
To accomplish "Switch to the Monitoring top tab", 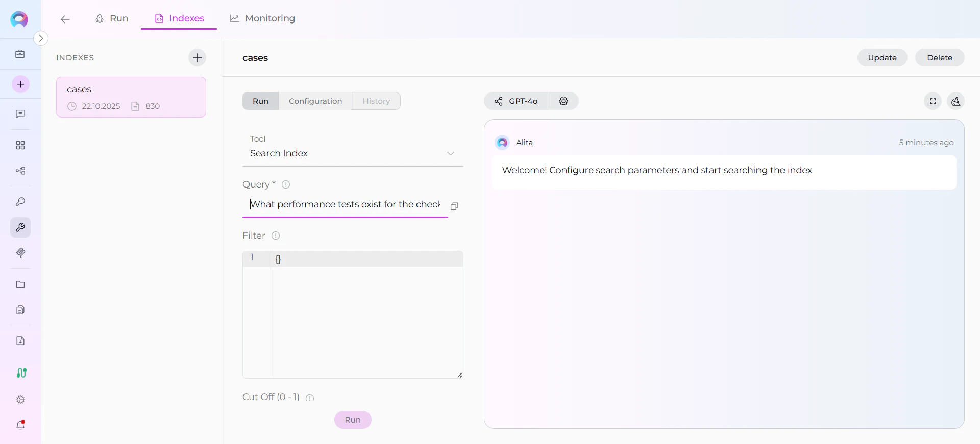I will (263, 18).
